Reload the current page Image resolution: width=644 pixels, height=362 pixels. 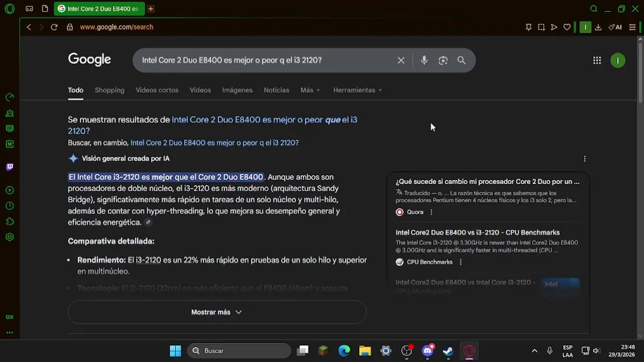coord(54,27)
